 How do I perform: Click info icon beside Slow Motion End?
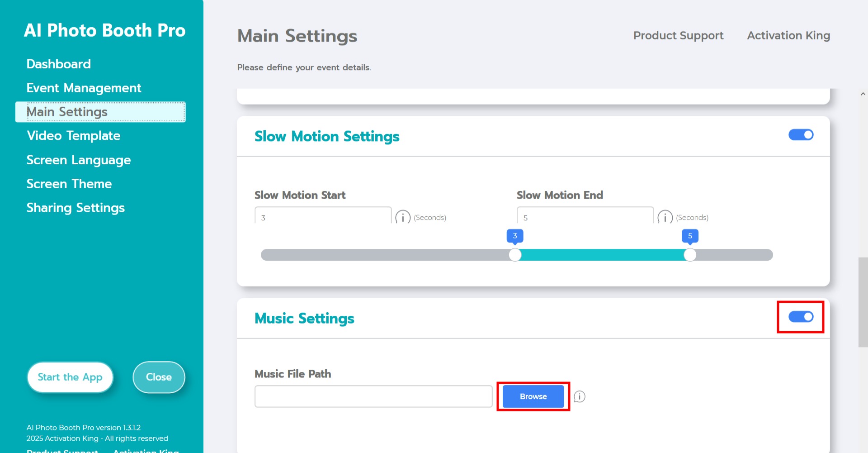point(665,217)
